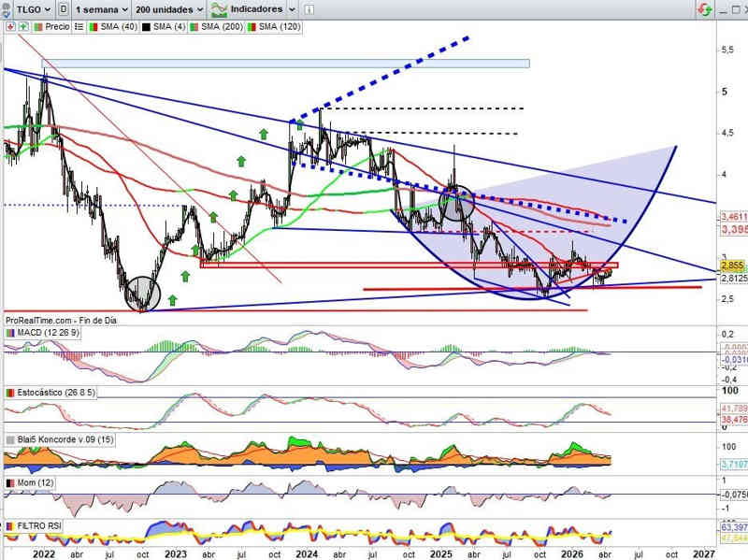748x560 pixels.
Task: Click the SMA (200) indicator label
Action: pyautogui.click(x=221, y=27)
